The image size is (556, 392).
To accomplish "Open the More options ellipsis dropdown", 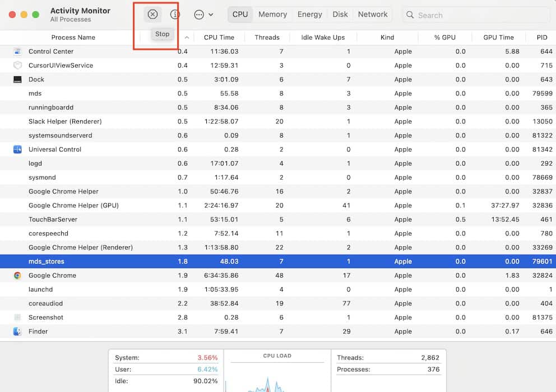I will click(x=201, y=14).
